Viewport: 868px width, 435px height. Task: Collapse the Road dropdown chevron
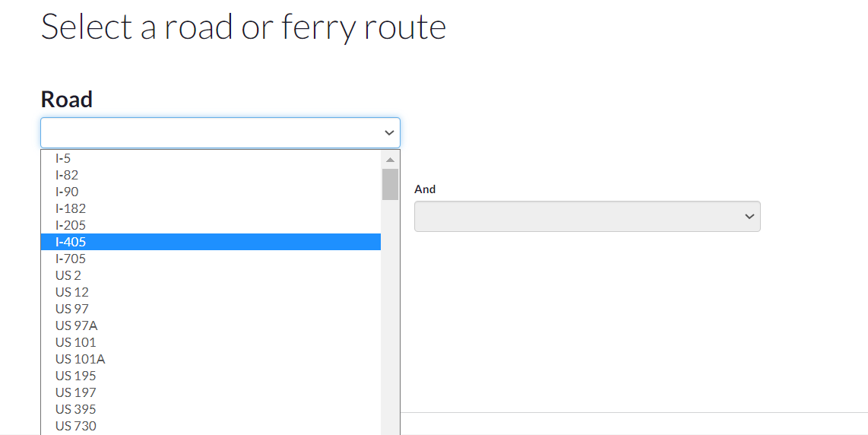(389, 133)
